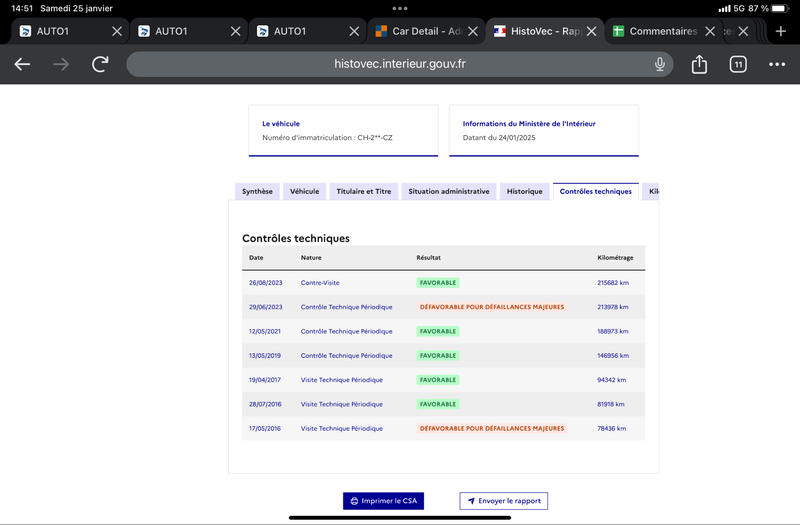Click the date 13/05/2019
The image size is (800, 525).
click(265, 356)
